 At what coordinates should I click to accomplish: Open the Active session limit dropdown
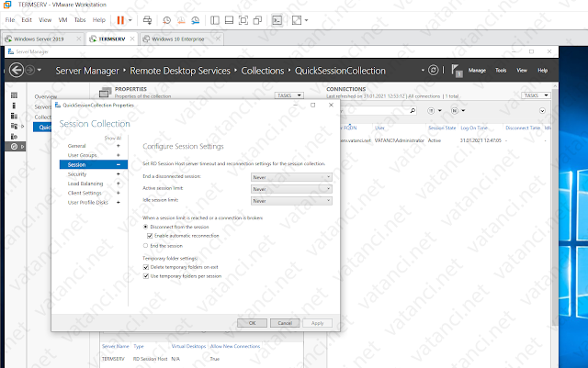click(x=291, y=189)
